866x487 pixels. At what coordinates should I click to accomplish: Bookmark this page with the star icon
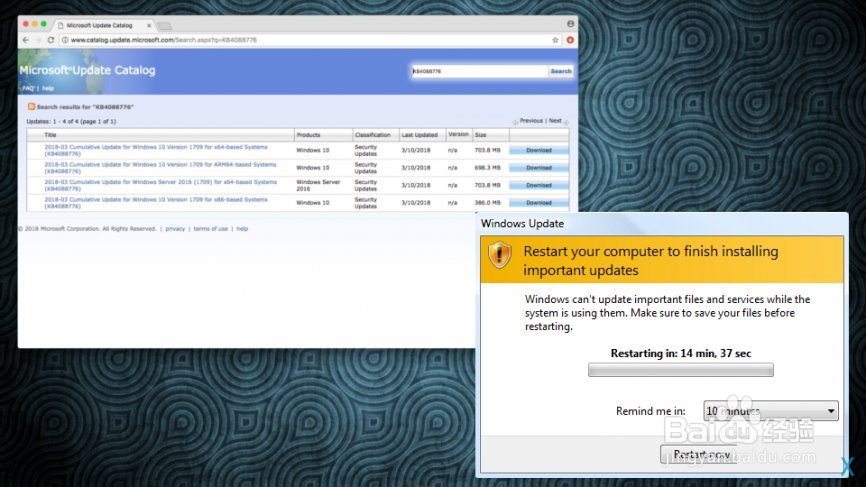pos(555,40)
